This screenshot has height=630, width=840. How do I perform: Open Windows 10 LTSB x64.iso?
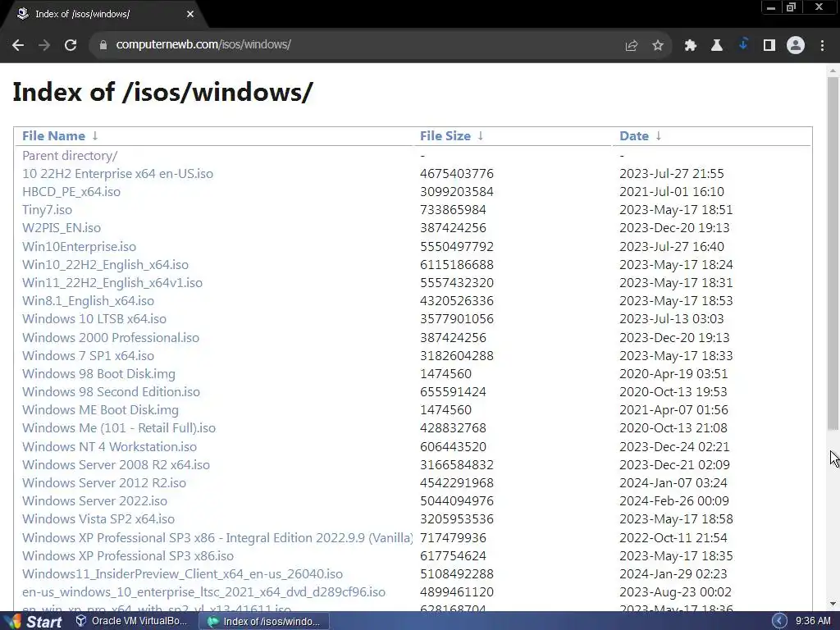[94, 319]
